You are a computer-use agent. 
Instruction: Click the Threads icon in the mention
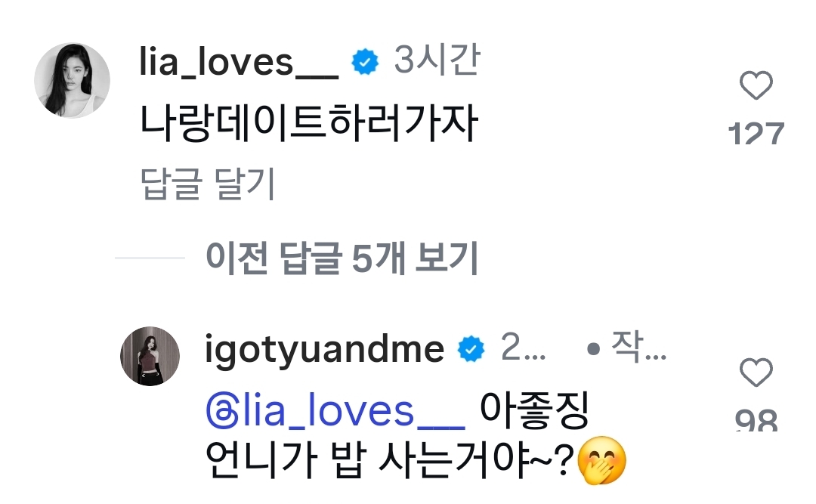pos(219,412)
